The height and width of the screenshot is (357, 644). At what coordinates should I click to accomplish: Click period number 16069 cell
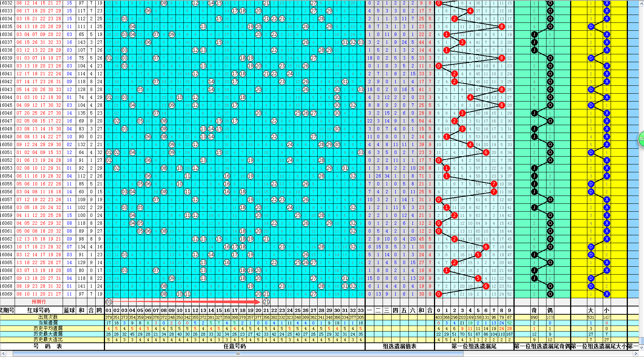coord(6,294)
